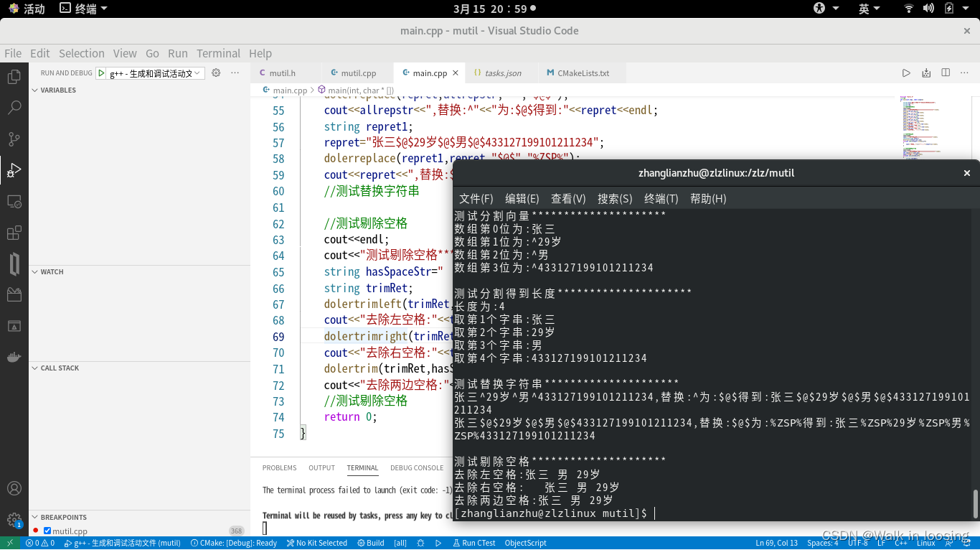Image resolution: width=980 pixels, height=550 pixels.
Task: Open the terminal app menu in top bar
Action: [x=83, y=9]
